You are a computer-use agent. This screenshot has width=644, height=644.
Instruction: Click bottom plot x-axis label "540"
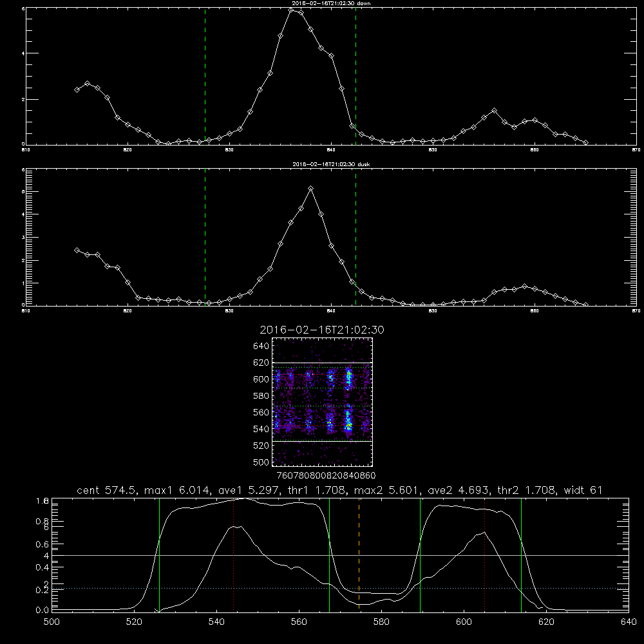216,622
